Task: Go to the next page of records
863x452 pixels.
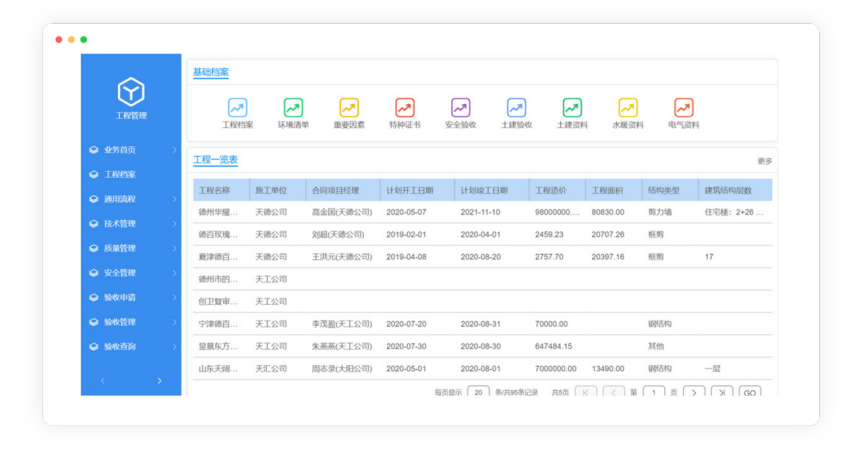Action: tap(694, 393)
